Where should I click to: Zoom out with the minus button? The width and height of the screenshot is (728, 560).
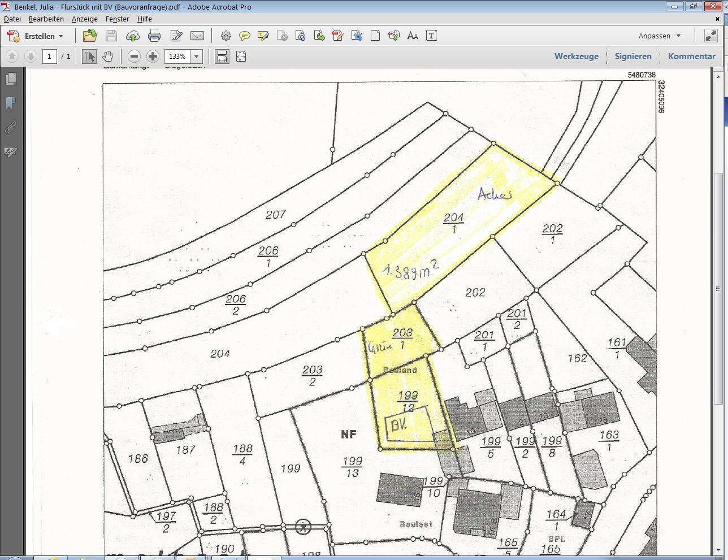(x=134, y=57)
